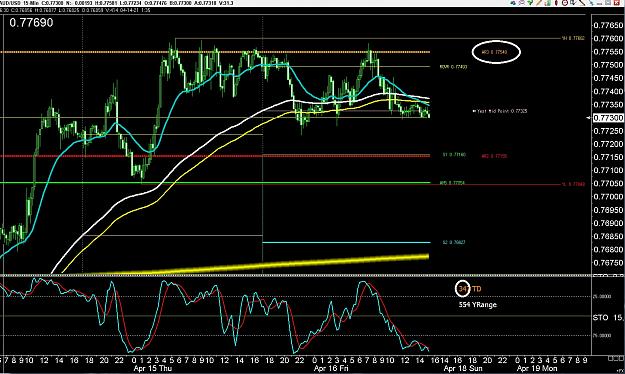
Task: Click the down-arrow checkmark icon in toolbar
Action: coord(573,2)
